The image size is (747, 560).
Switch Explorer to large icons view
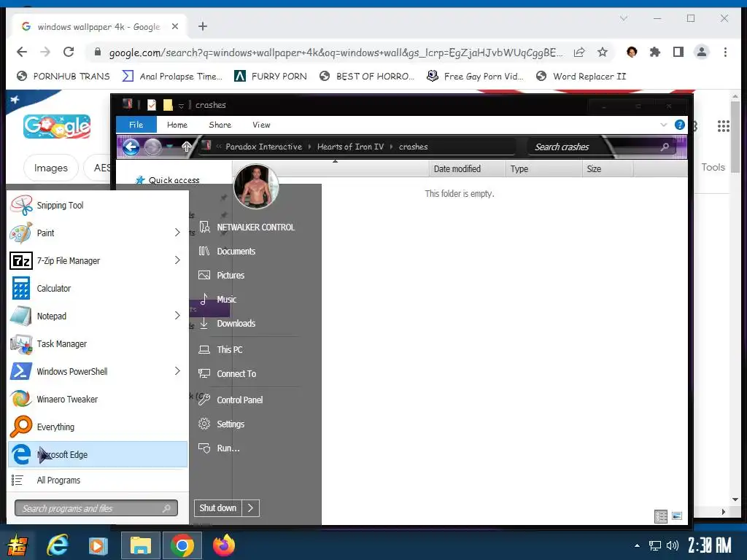[677, 516]
